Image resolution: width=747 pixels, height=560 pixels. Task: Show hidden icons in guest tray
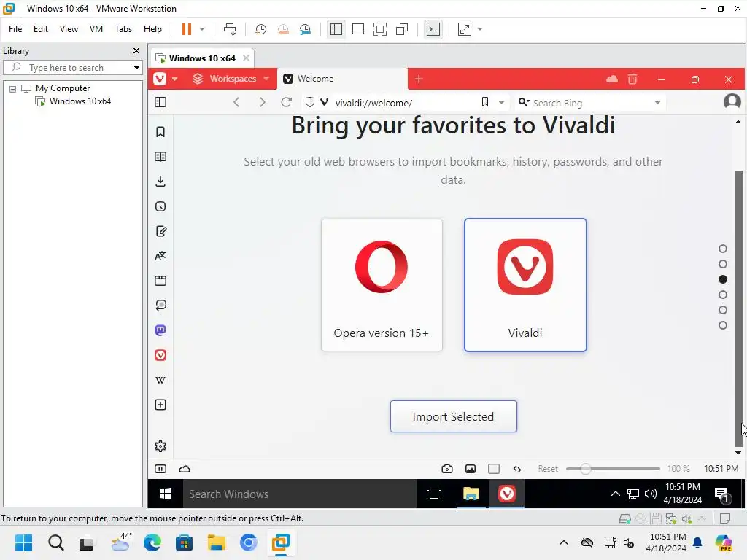tap(616, 494)
